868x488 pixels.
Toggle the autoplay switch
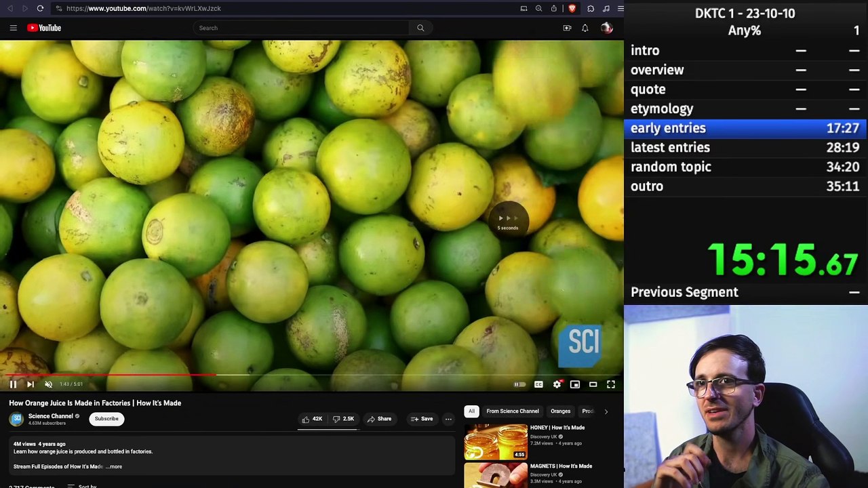pyautogui.click(x=519, y=384)
